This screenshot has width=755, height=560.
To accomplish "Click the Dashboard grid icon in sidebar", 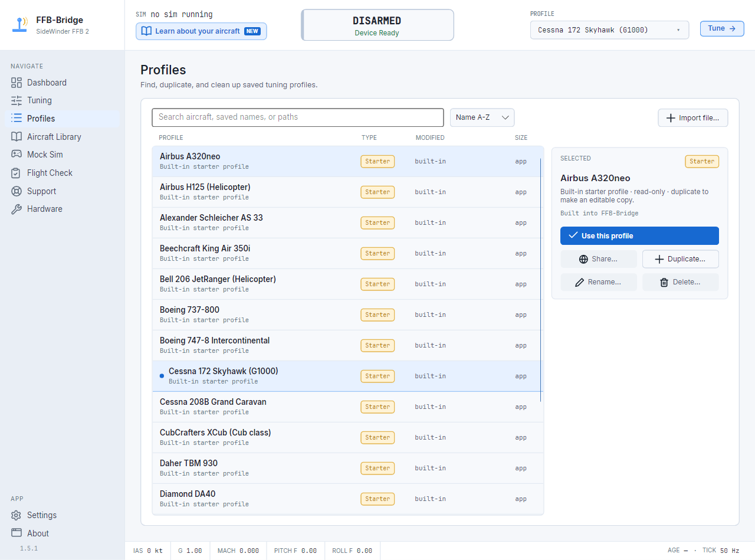I will click(17, 83).
